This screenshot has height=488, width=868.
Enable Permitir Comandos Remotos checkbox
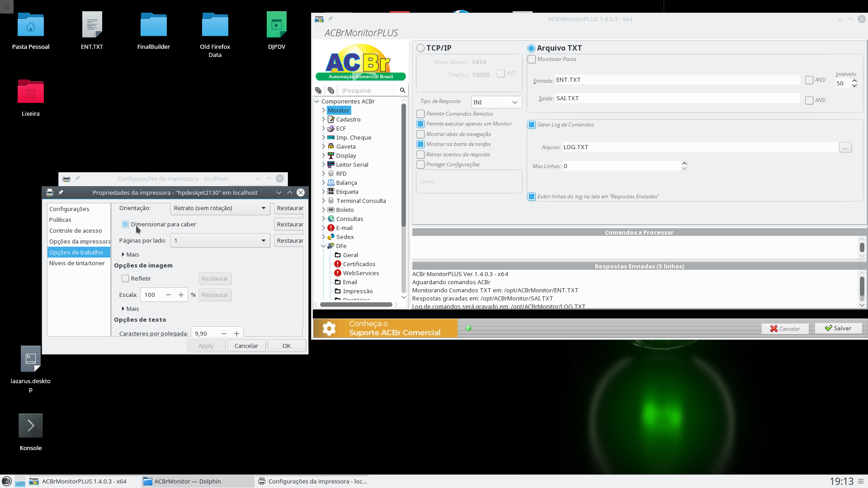(x=420, y=114)
